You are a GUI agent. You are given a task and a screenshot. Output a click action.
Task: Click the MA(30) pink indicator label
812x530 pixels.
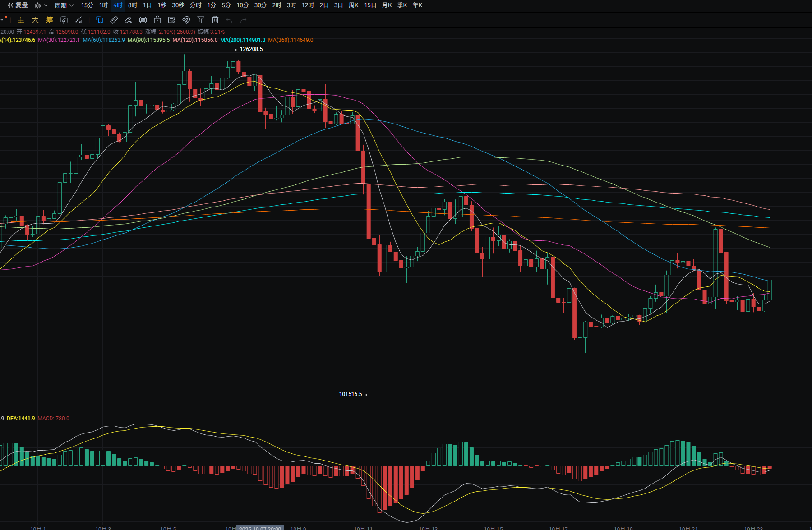pyautogui.click(x=59, y=40)
